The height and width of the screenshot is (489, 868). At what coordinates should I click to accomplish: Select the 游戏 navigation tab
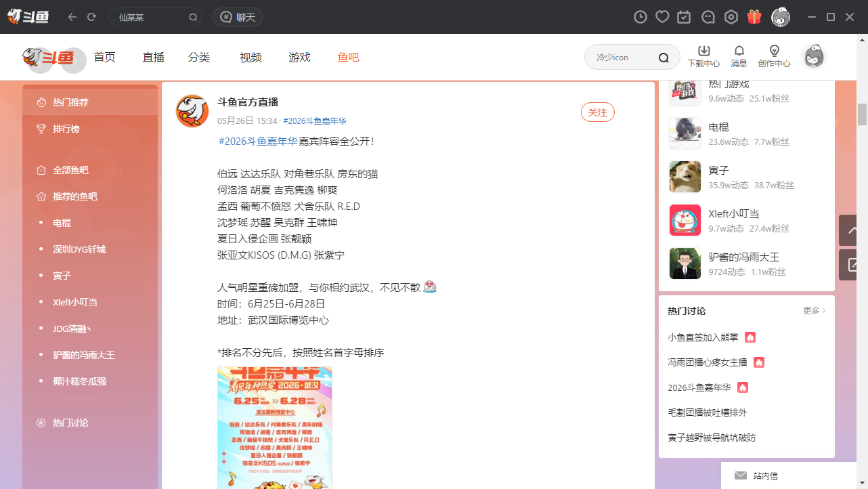tap(299, 58)
